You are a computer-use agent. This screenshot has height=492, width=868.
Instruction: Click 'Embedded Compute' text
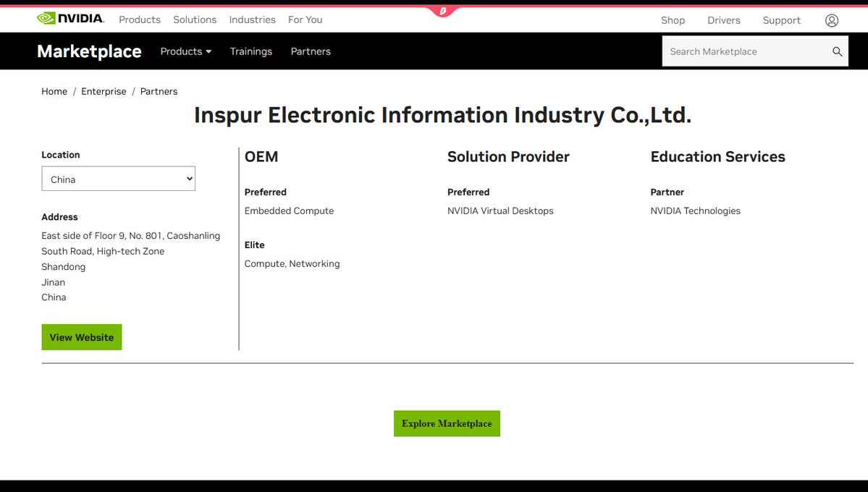click(289, 211)
